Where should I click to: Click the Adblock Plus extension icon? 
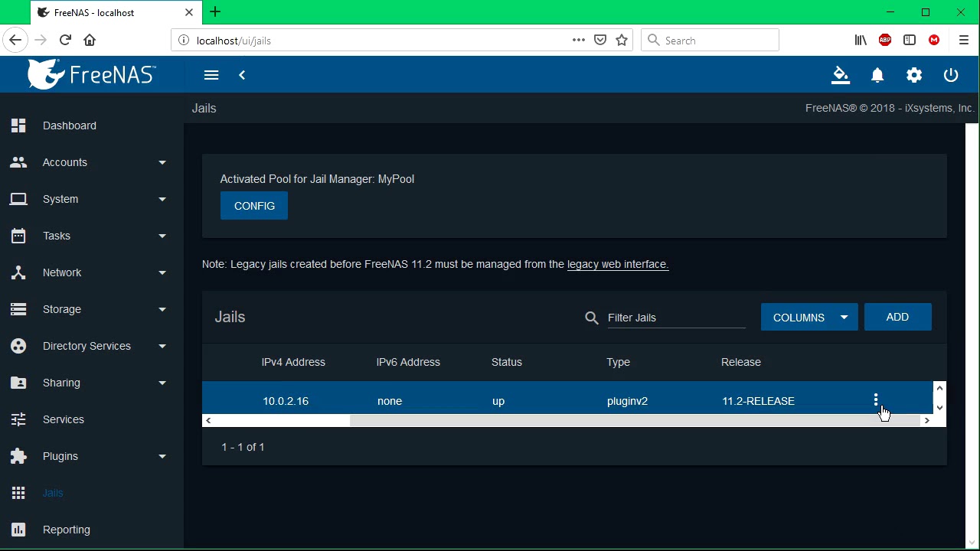click(x=885, y=40)
